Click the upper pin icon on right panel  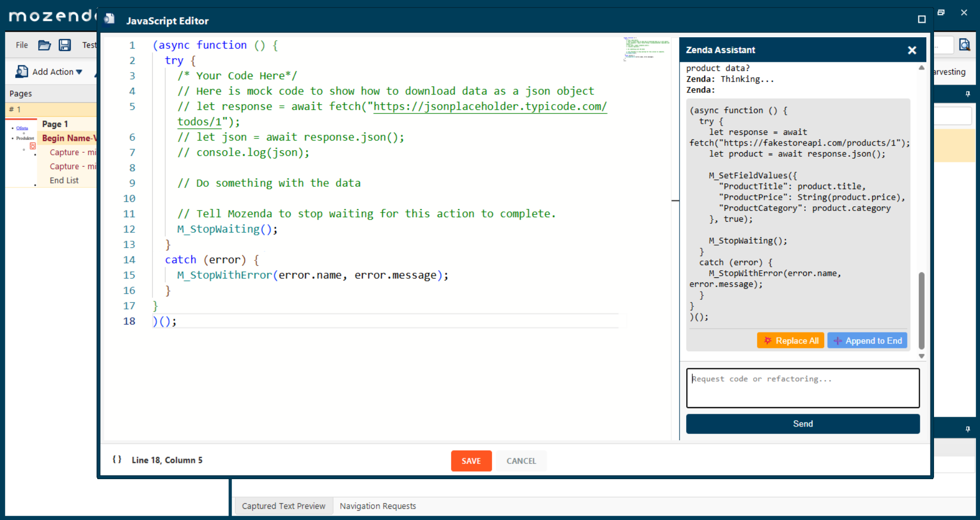coord(967,94)
